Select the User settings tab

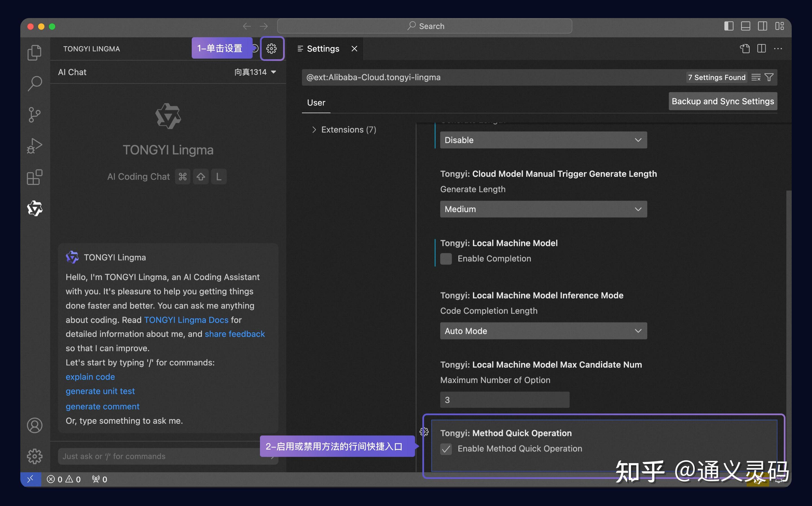pyautogui.click(x=316, y=103)
